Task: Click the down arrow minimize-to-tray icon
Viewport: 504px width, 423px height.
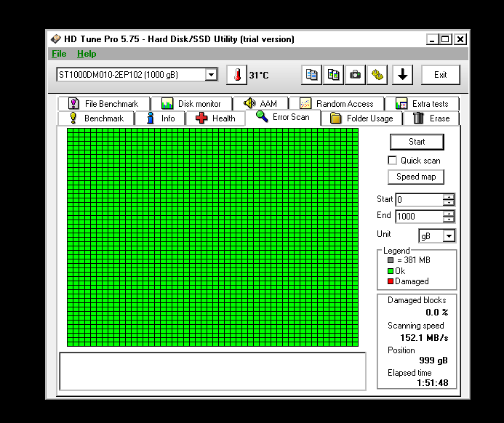Action: click(402, 75)
